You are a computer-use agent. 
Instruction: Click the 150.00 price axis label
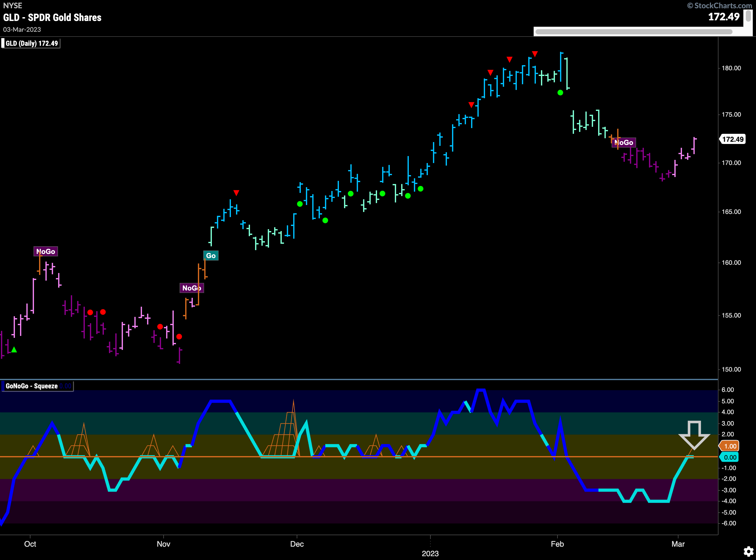click(x=731, y=370)
